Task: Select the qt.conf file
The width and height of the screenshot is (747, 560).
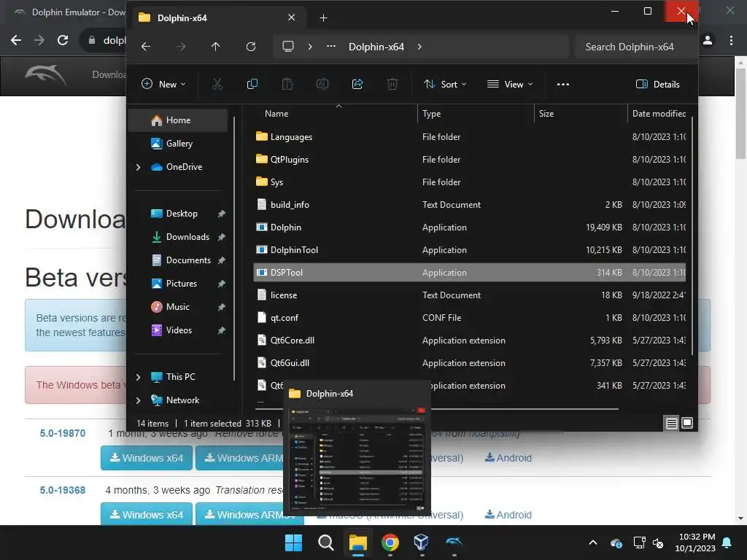Action: tap(470, 318)
